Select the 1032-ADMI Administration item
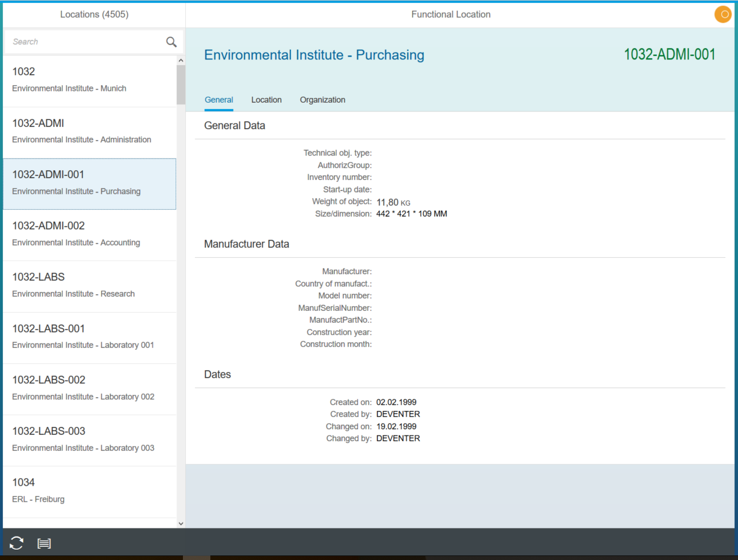Image resolution: width=738 pixels, height=560 pixels. (90, 131)
